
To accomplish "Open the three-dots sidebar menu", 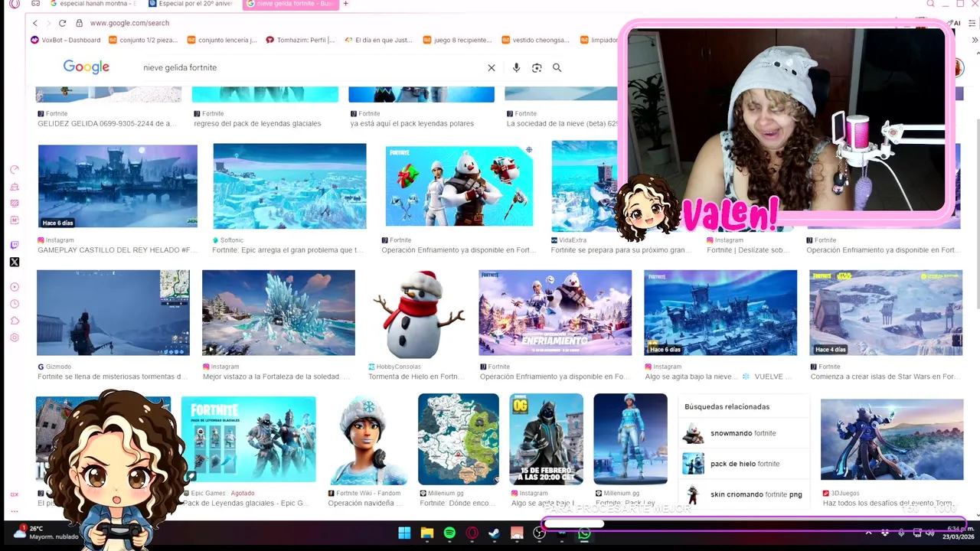I will (15, 510).
